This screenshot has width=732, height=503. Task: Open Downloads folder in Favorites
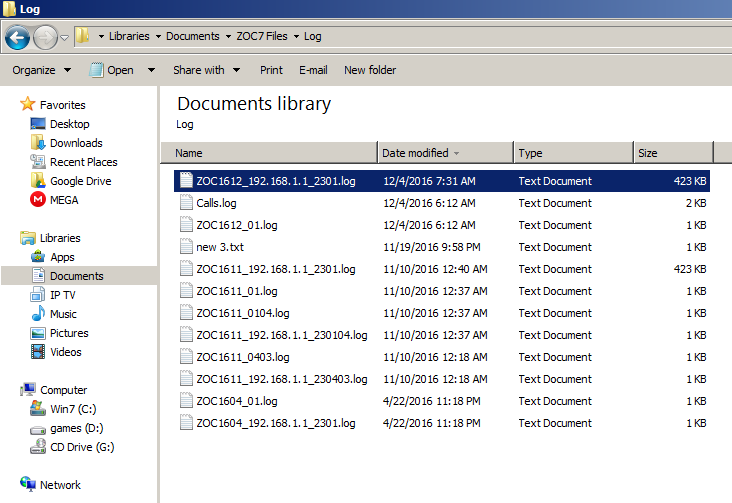click(66, 143)
